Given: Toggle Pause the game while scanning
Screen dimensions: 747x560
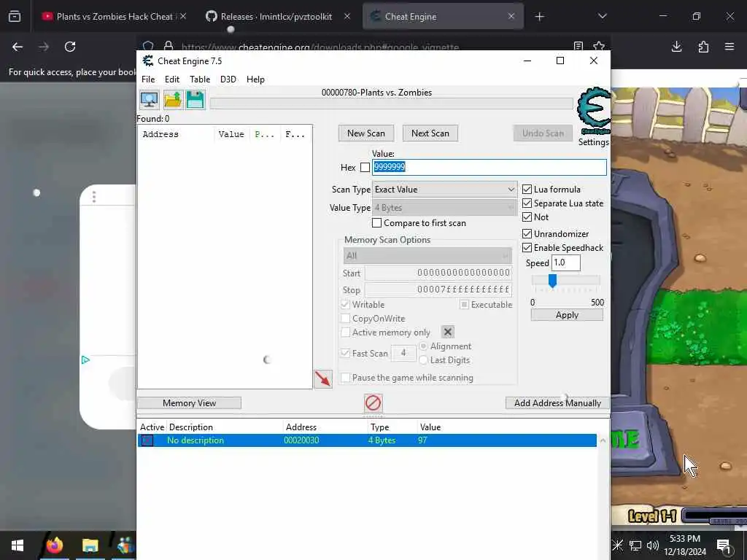Looking at the screenshot, I should point(346,377).
